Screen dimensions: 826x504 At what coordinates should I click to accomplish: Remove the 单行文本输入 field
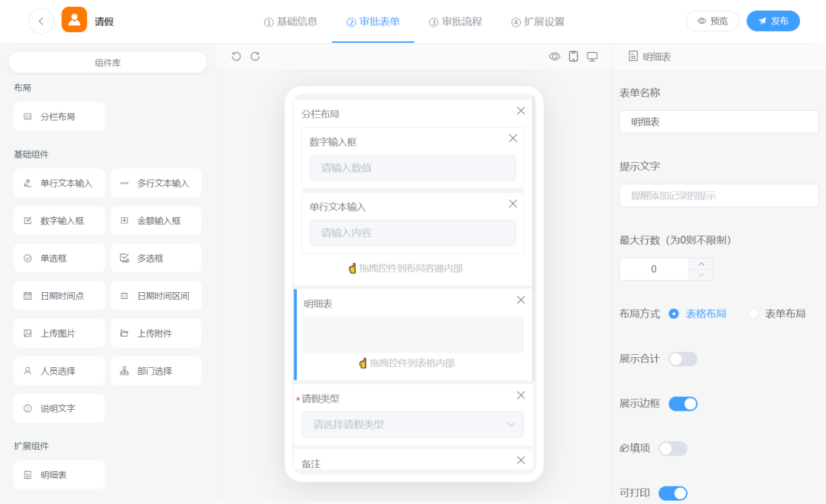512,203
